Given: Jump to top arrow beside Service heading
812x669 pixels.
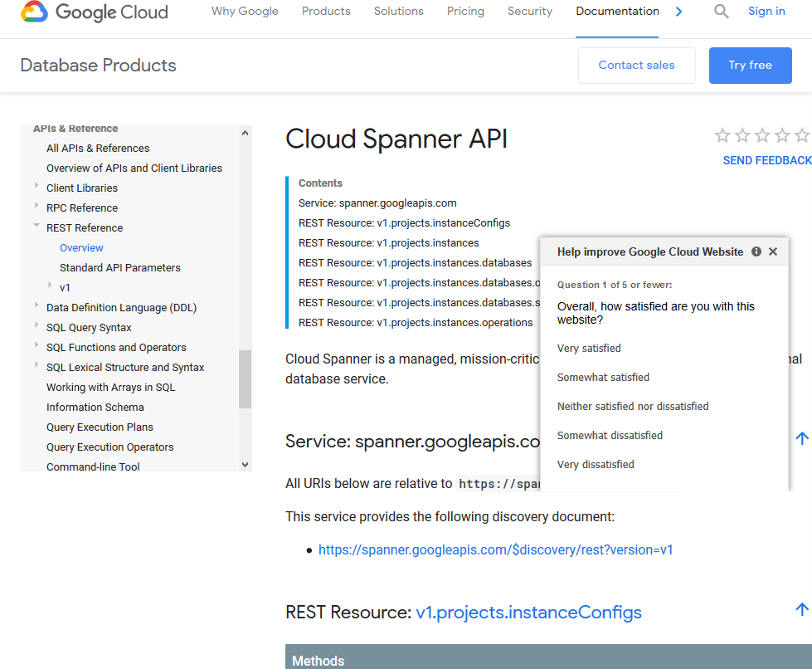Looking at the screenshot, I should coord(802,438).
